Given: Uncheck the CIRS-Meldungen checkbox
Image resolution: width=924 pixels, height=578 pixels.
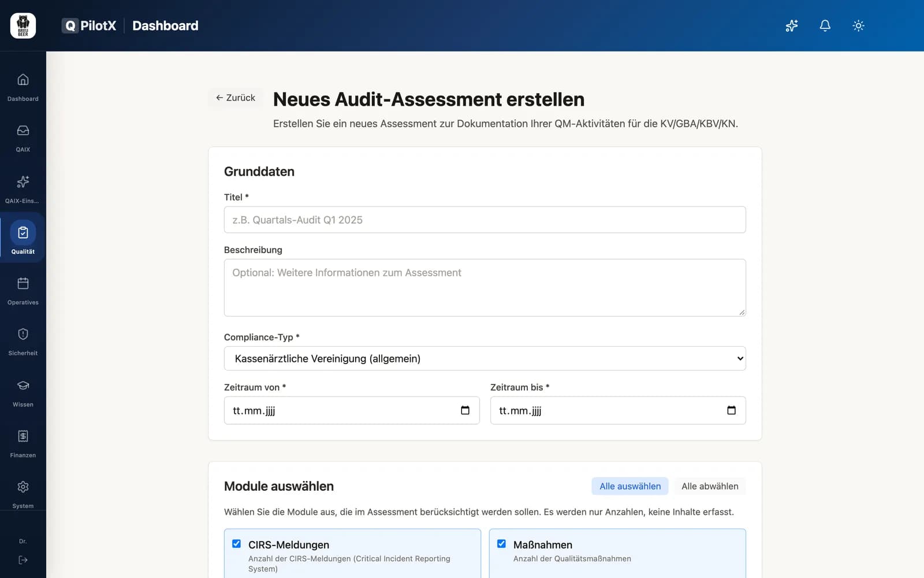Looking at the screenshot, I should click(x=236, y=544).
